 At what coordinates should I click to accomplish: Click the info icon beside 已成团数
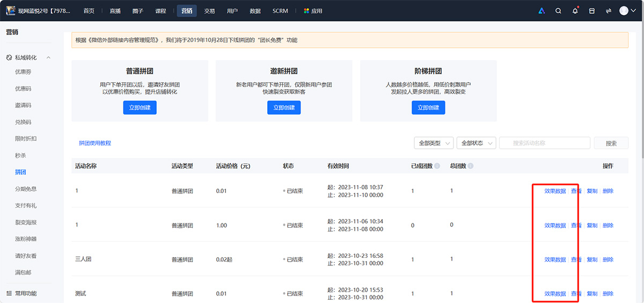pyautogui.click(x=437, y=166)
